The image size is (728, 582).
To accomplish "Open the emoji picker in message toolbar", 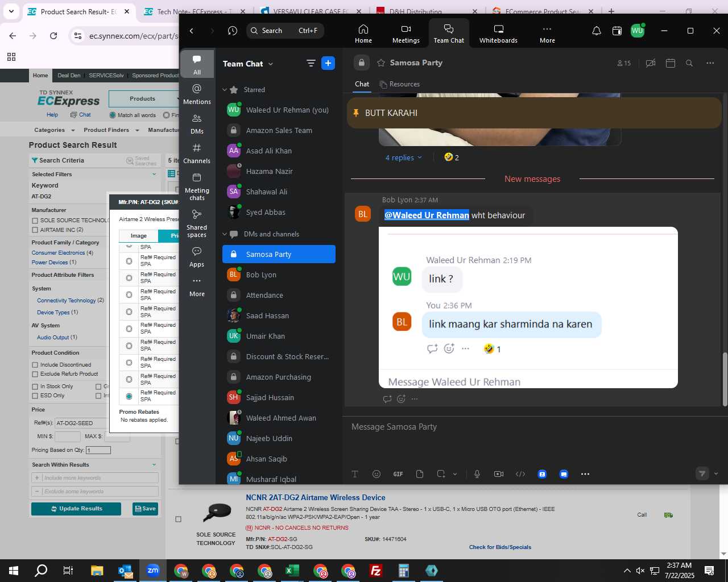I will 376,474.
